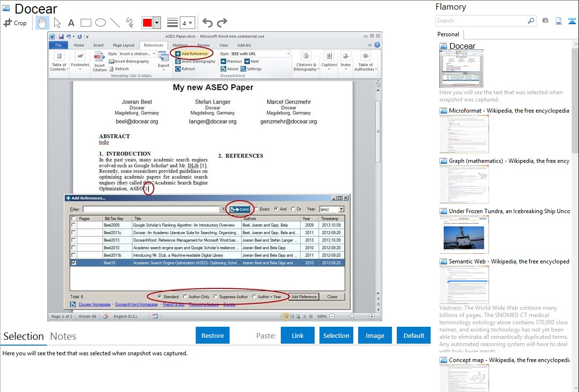Expand the Captions group dropdown
This screenshot has height=392, width=579.
point(329,61)
